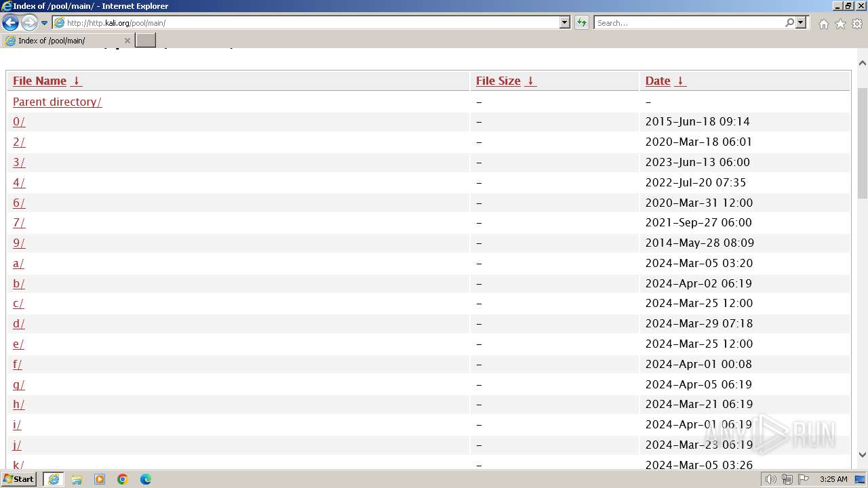Screen dimensions: 868x488
Task: Open the Windows Start menu
Action: (x=19, y=479)
